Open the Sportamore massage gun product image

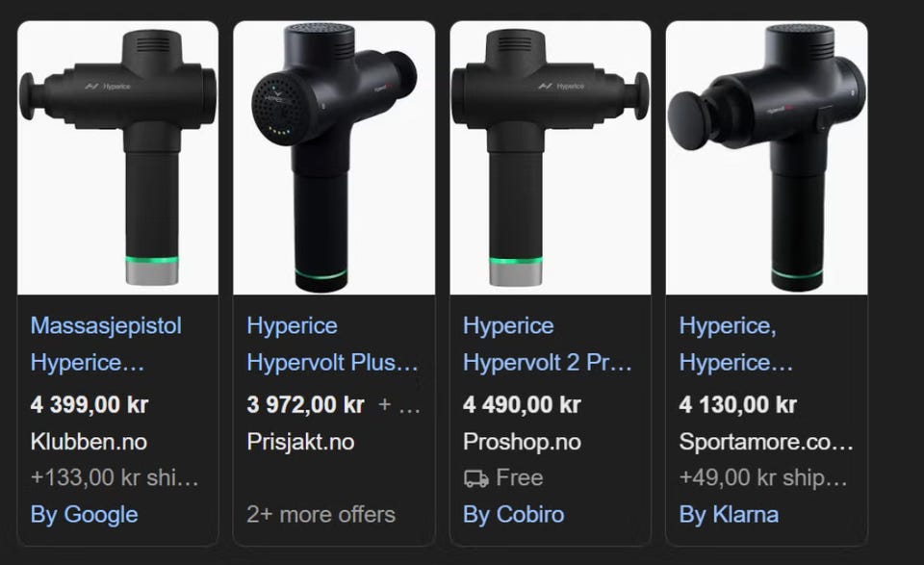tap(767, 158)
